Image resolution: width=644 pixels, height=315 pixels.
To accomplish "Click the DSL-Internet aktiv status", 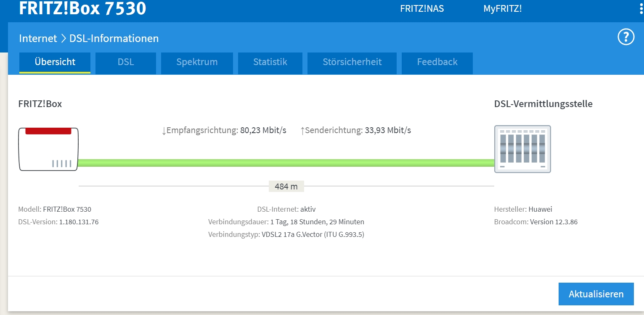I will pyautogui.click(x=286, y=209).
